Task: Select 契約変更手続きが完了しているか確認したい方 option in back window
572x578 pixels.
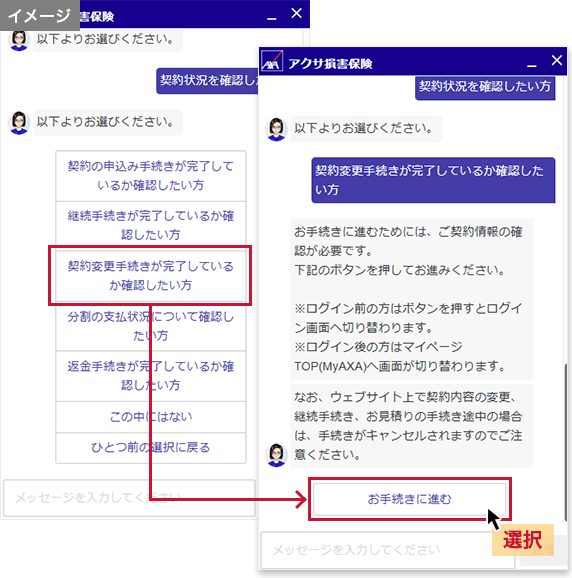Action: click(150, 275)
